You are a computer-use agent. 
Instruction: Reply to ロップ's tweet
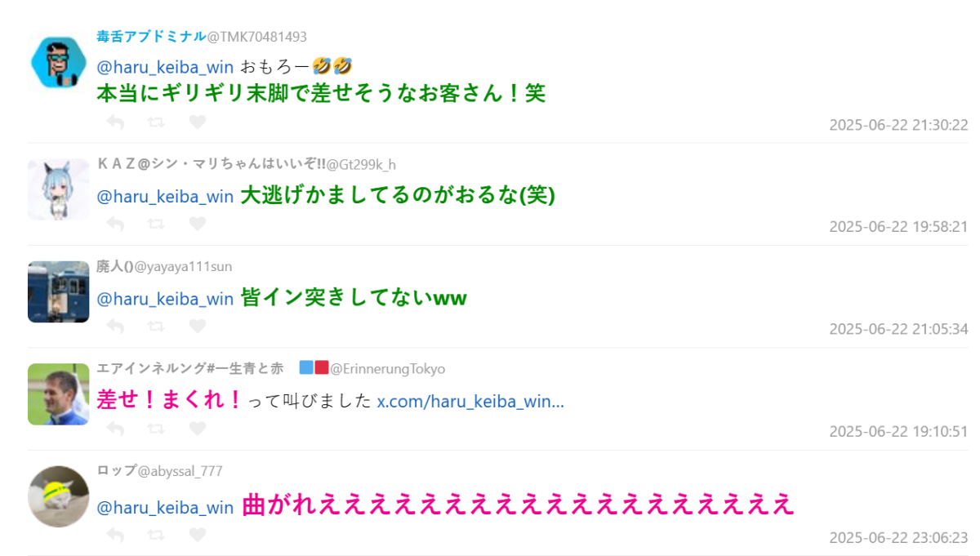click(115, 535)
